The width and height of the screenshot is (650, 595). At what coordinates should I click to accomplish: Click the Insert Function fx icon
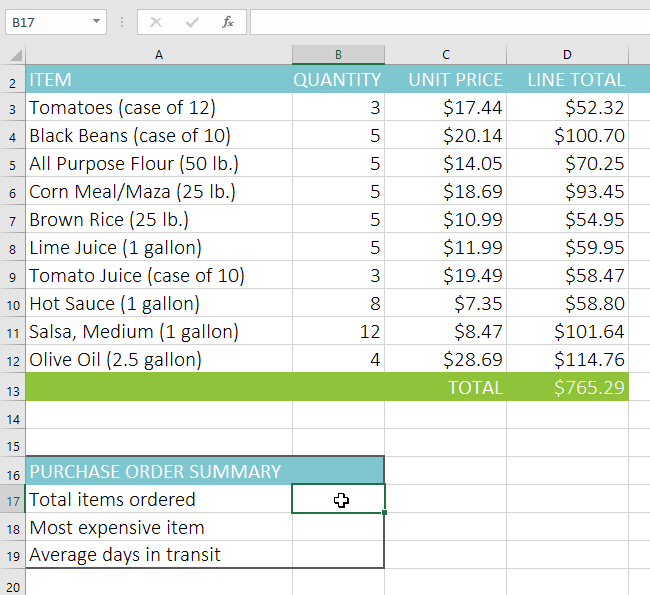(x=228, y=21)
